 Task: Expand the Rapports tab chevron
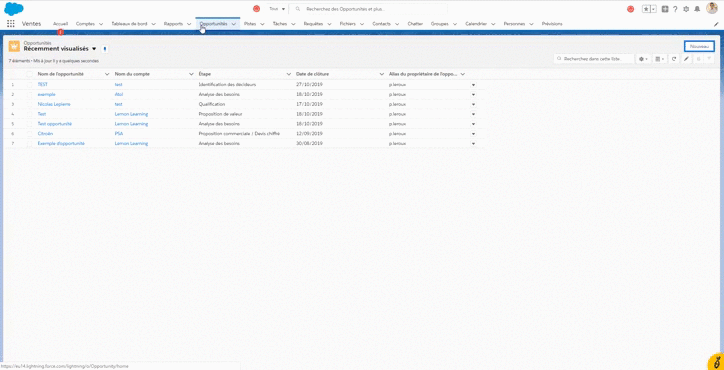click(x=189, y=24)
